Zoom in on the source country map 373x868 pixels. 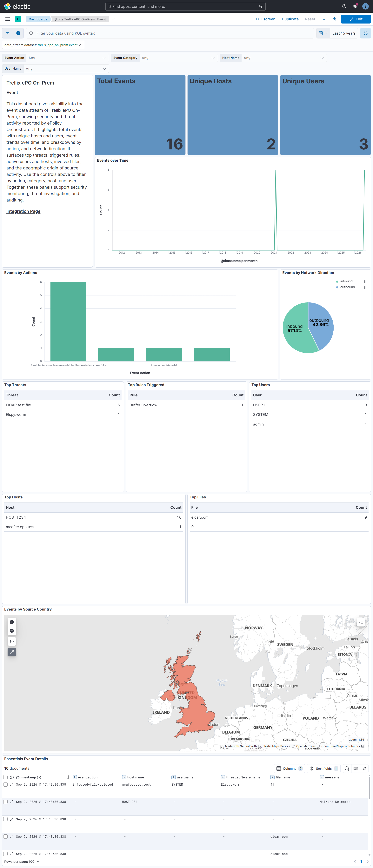tap(12, 622)
